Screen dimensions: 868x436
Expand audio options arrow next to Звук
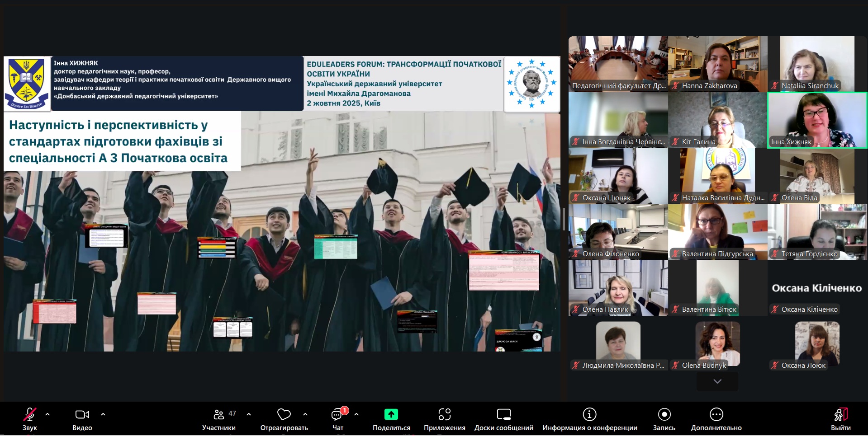47,414
